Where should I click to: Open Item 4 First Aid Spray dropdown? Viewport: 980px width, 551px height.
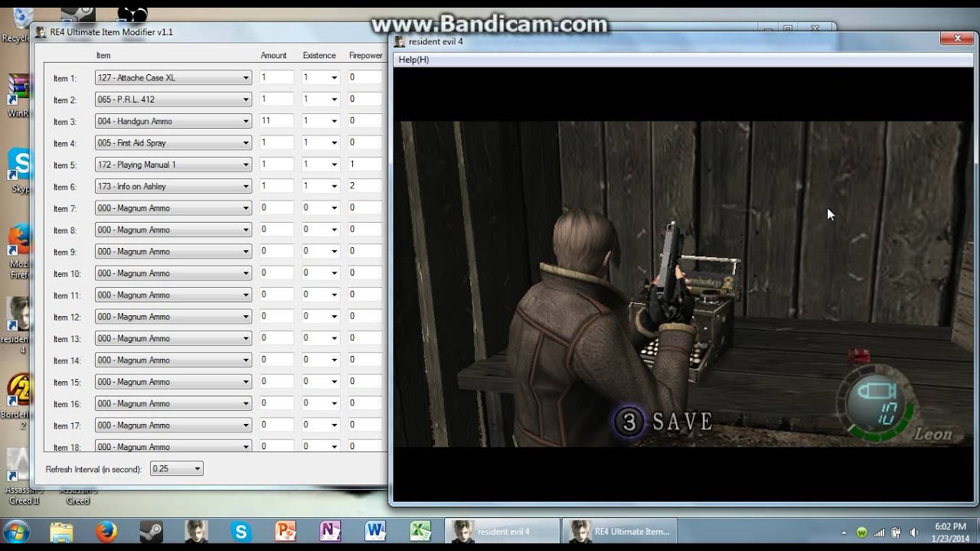tap(173, 142)
